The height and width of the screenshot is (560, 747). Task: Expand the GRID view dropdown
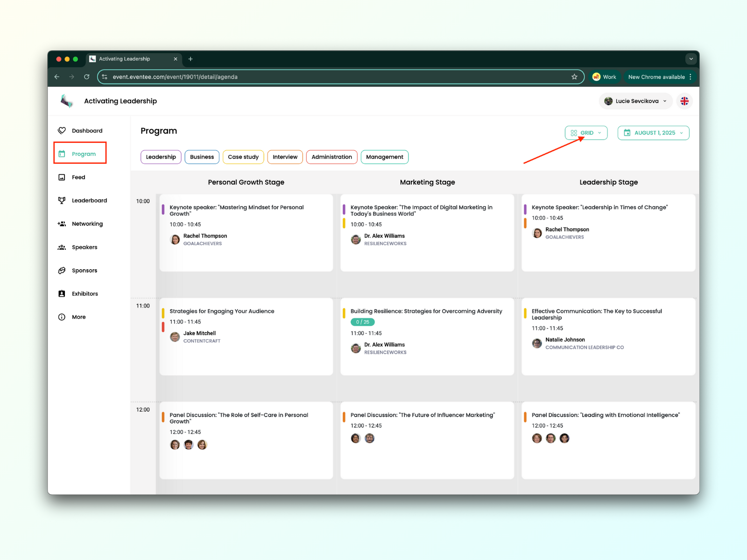[x=586, y=133]
